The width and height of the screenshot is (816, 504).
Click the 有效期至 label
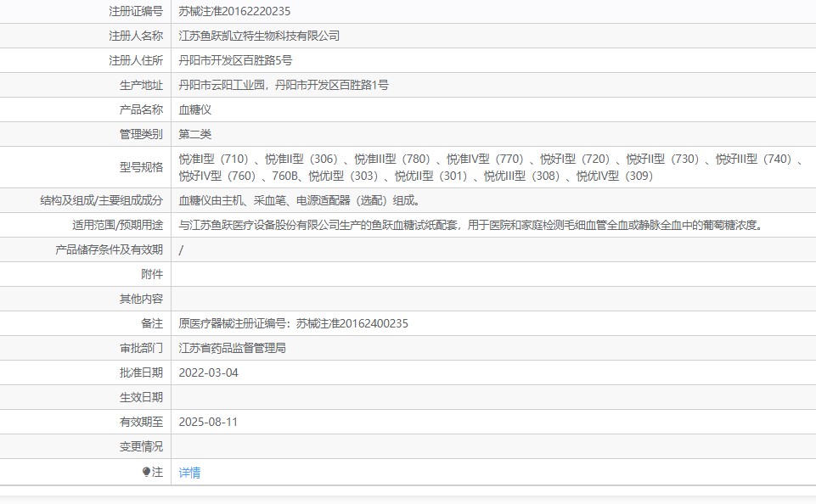(x=141, y=422)
